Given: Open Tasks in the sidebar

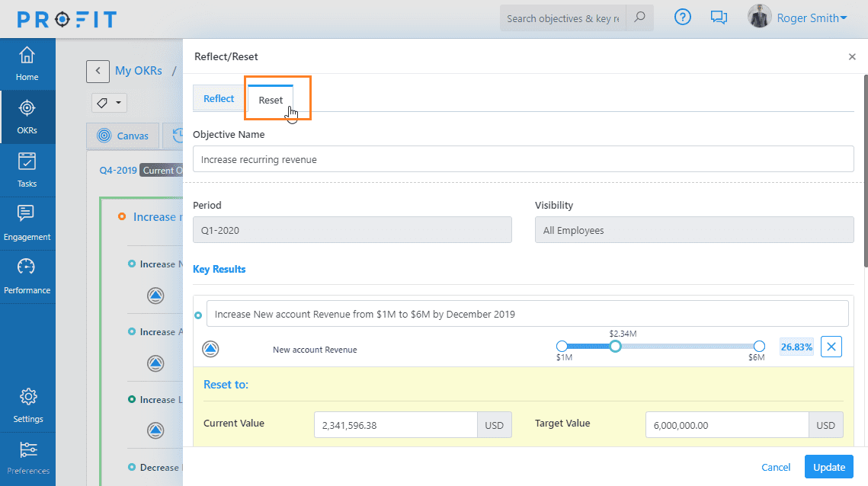Looking at the screenshot, I should pyautogui.click(x=27, y=171).
